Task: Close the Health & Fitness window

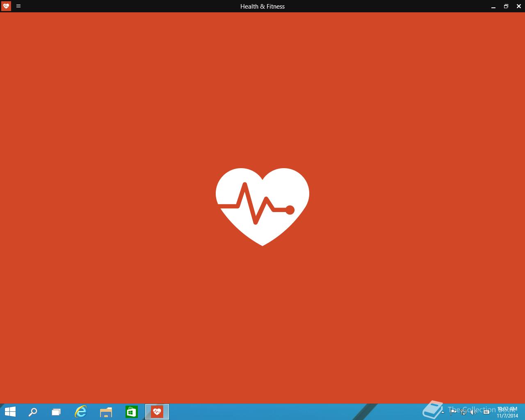Action: tap(519, 6)
